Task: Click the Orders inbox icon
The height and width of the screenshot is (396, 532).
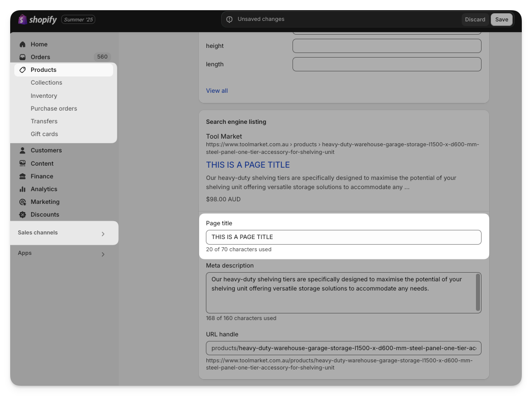Action: coord(22,57)
